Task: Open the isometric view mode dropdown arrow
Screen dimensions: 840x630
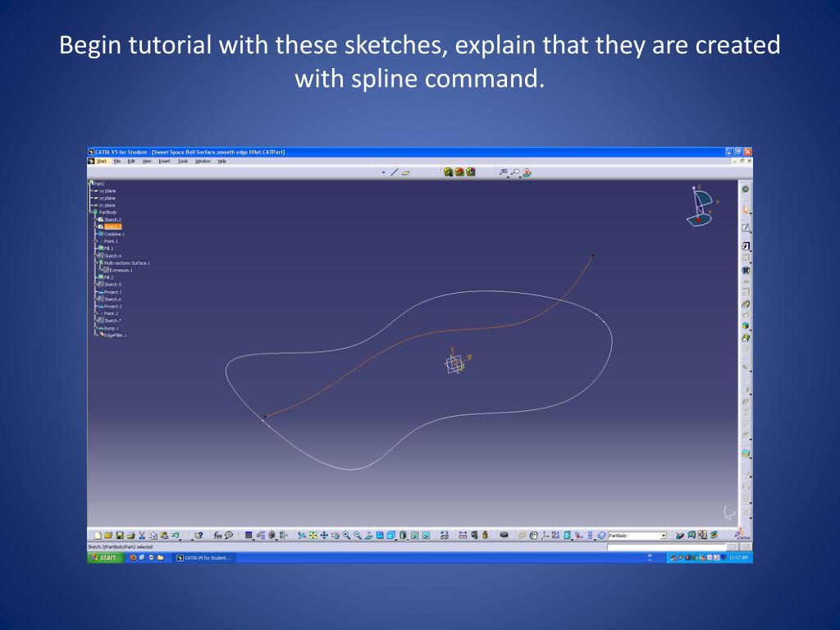Action: pyautogui.click(x=396, y=539)
